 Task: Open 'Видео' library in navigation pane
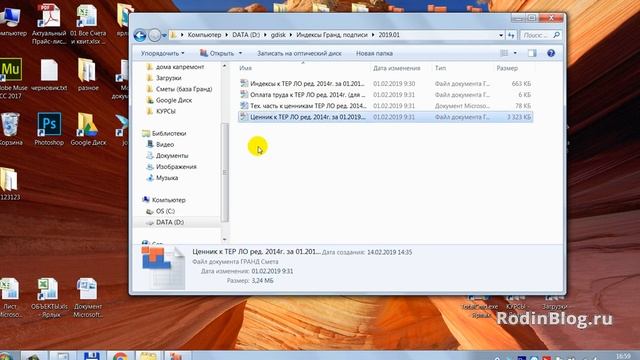point(160,144)
